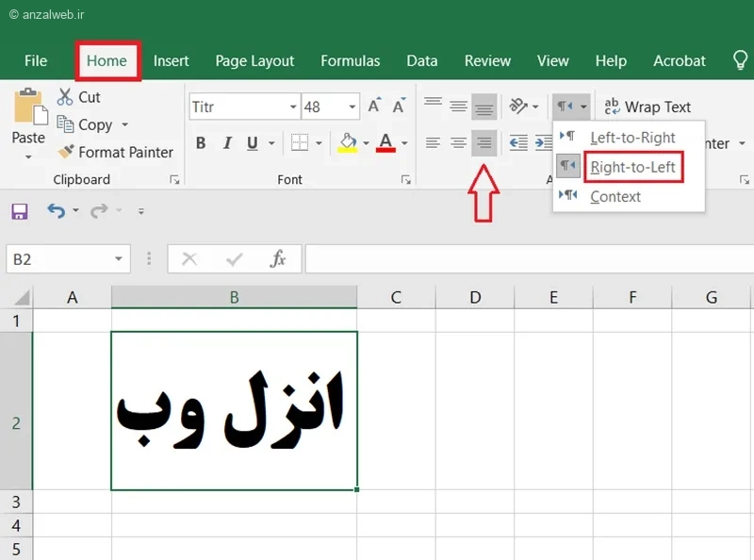Viewport: 754px width, 560px height.
Task: Expand the Paste options arrow
Action: 28,156
